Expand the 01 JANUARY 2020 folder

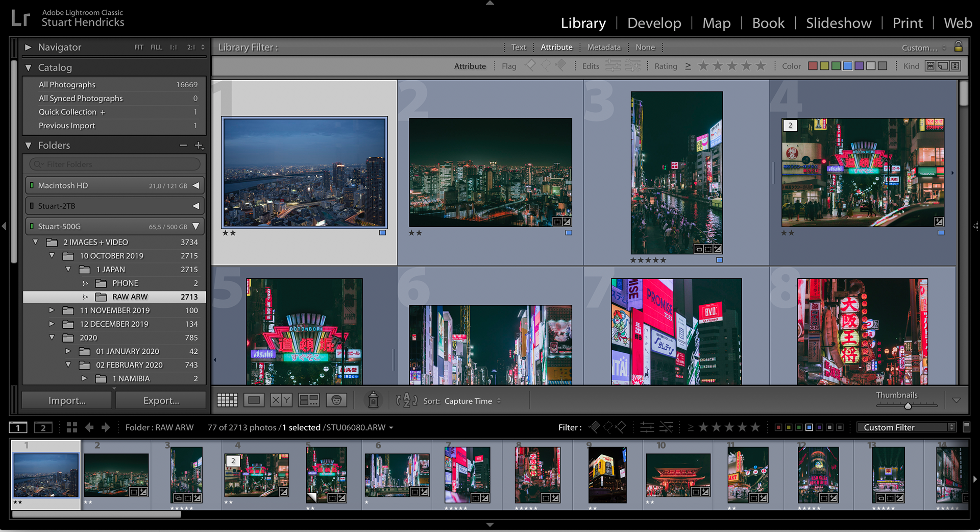tap(67, 351)
